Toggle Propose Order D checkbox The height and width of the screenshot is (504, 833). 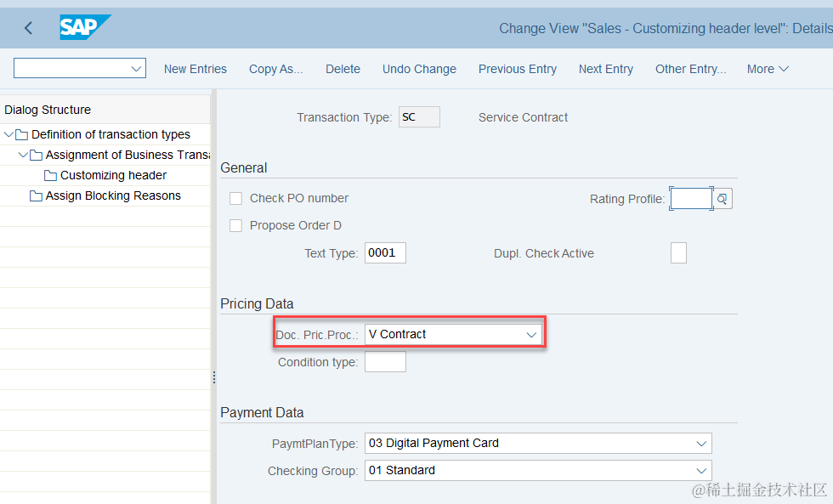[x=235, y=226]
